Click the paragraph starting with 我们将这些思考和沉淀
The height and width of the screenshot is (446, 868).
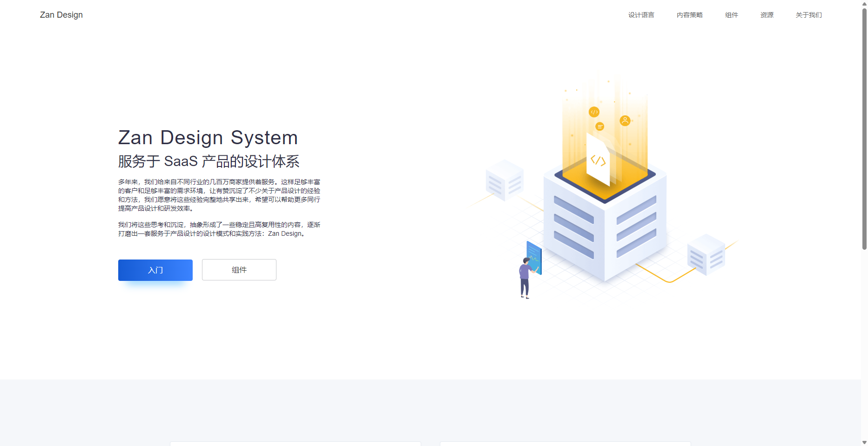pos(219,229)
